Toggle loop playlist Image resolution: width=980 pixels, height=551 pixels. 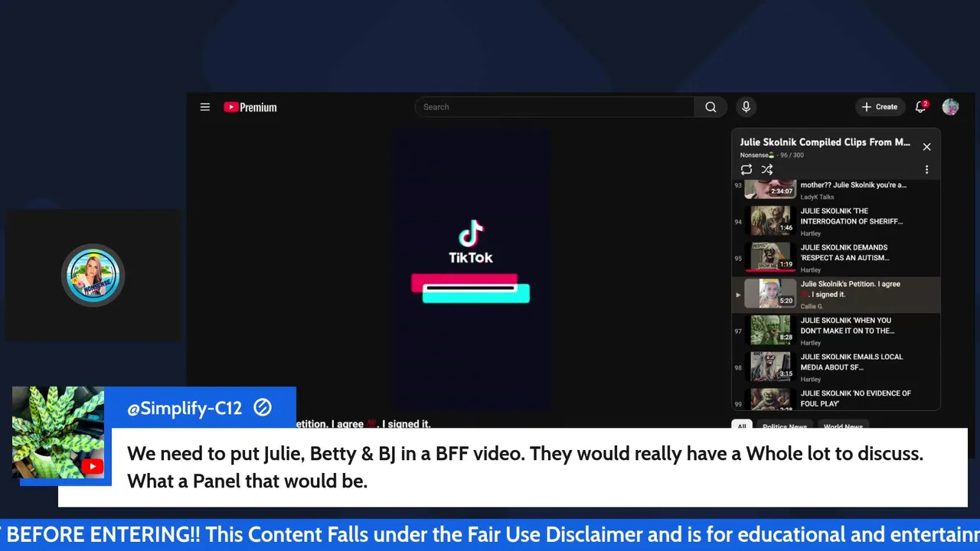(x=746, y=170)
